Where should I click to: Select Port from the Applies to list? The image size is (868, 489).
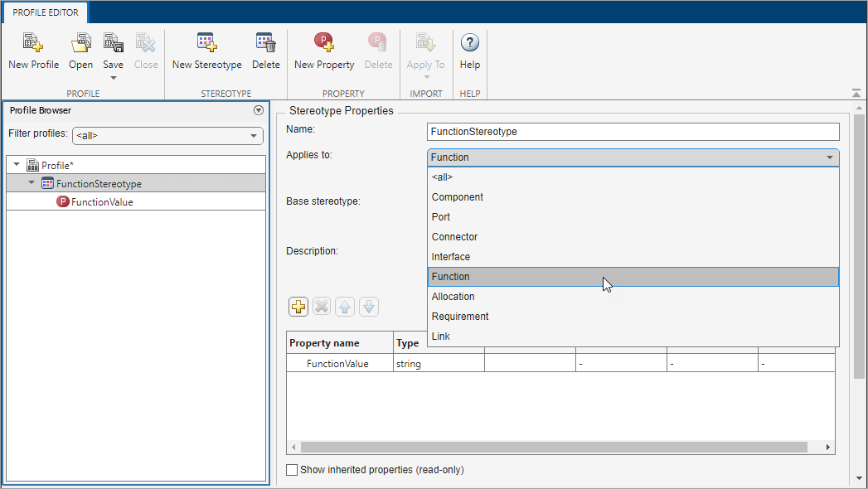(440, 216)
